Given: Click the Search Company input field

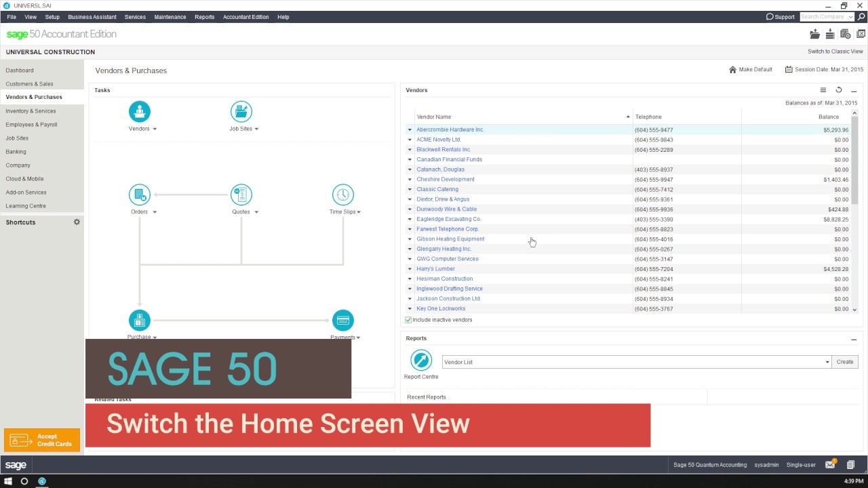Looking at the screenshot, I should (823, 17).
